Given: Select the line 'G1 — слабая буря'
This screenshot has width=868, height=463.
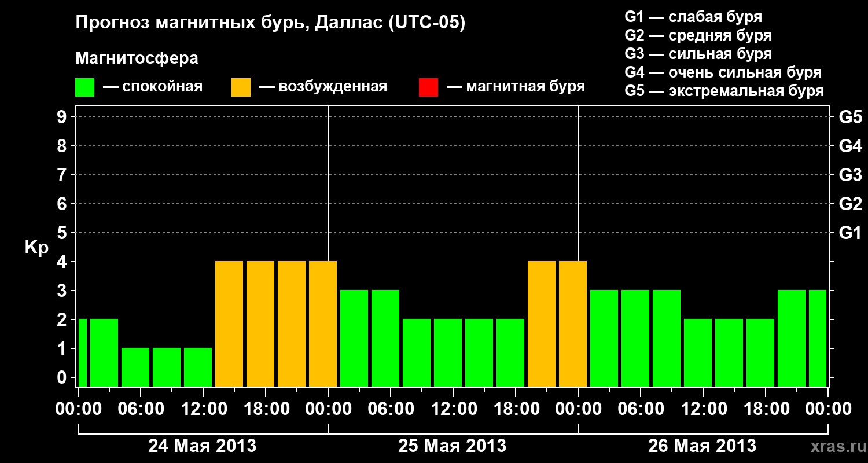Looking at the screenshot, I should pyautogui.click(x=693, y=17).
